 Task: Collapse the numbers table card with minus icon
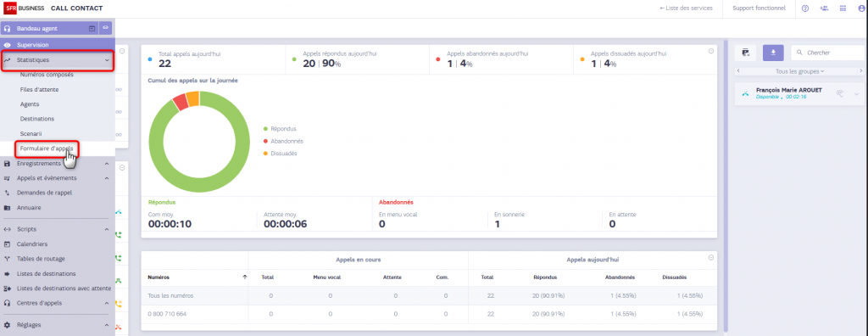(x=711, y=257)
